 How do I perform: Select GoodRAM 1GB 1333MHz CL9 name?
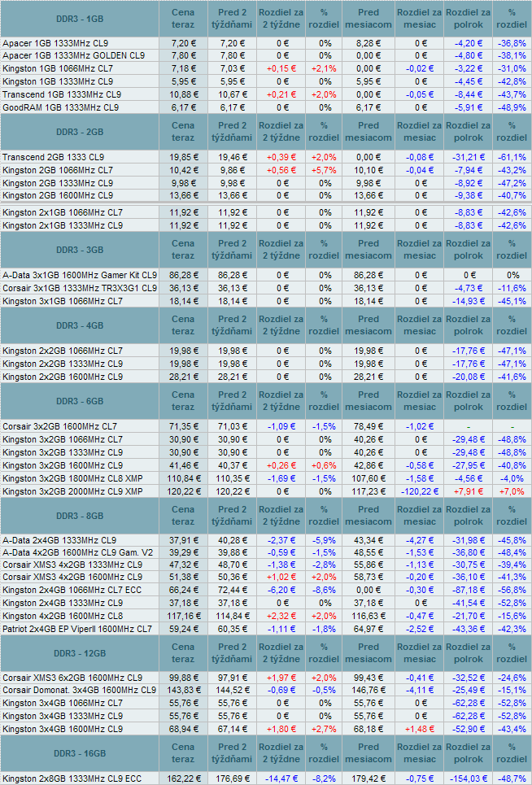[60, 107]
